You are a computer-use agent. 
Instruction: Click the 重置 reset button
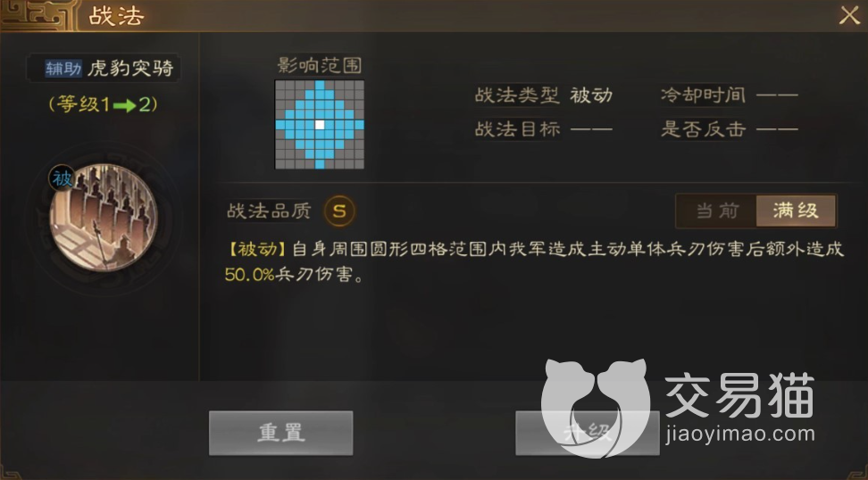point(280,433)
